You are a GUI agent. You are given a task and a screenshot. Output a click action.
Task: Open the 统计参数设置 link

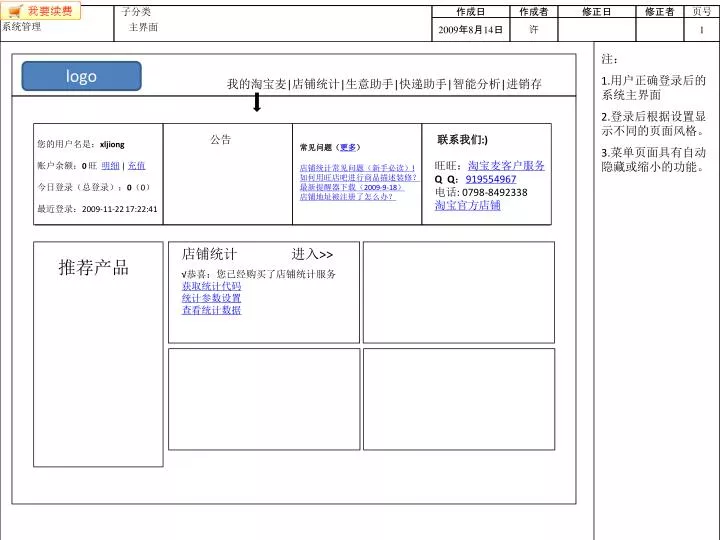pyautogui.click(x=211, y=298)
